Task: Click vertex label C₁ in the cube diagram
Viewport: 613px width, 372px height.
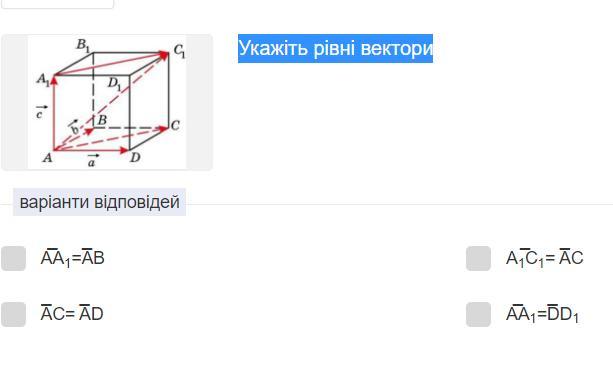Action: (179, 51)
